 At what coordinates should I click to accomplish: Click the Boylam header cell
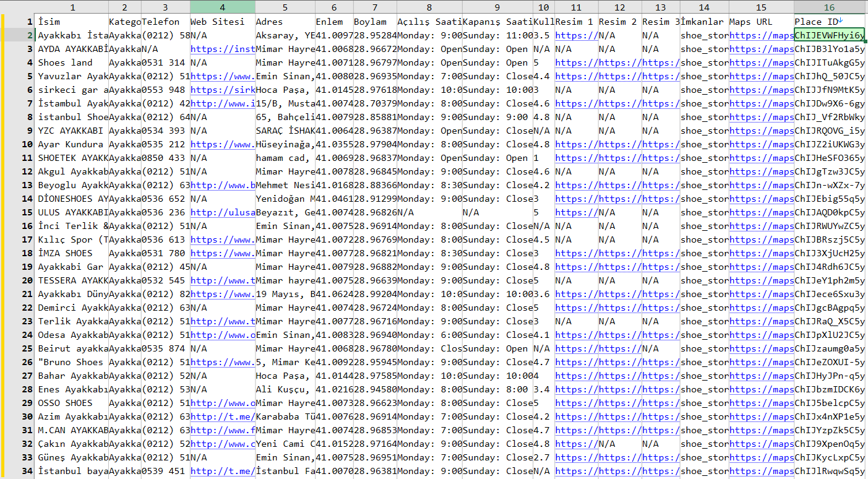tap(375, 22)
